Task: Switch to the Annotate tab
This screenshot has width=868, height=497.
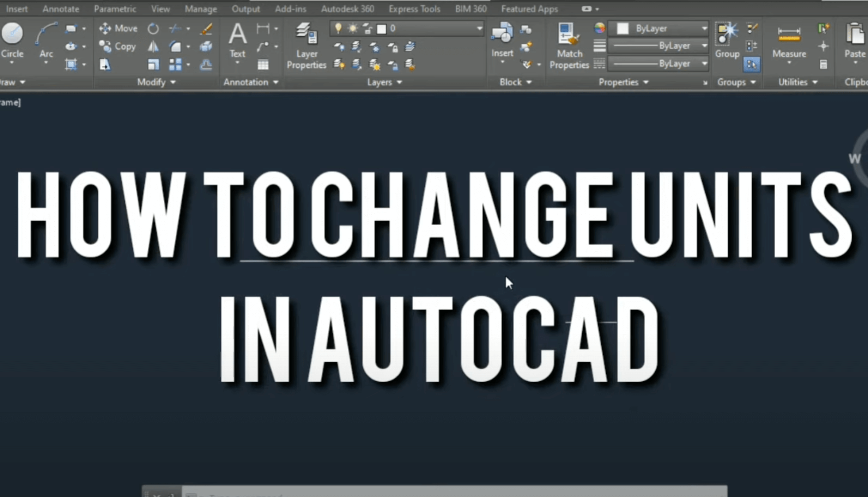Action: pyautogui.click(x=61, y=9)
